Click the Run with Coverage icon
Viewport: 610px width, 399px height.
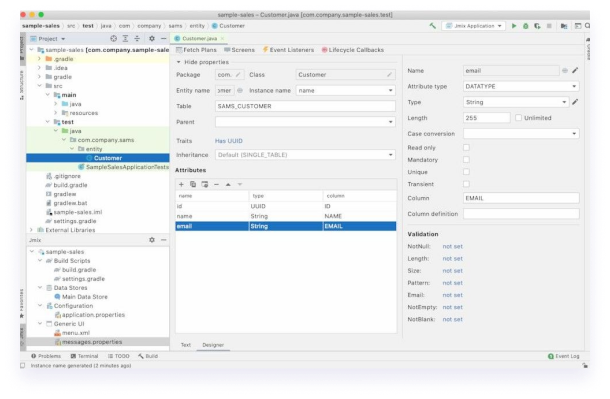point(537,26)
